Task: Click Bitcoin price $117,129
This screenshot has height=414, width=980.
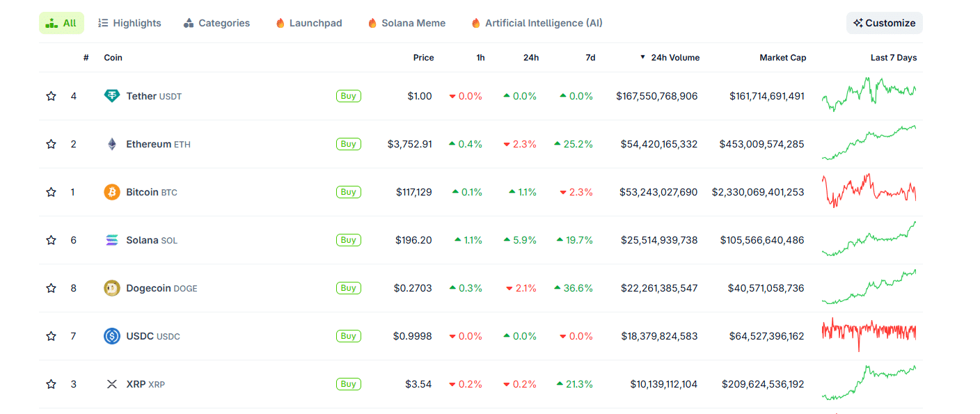Action: pyautogui.click(x=414, y=192)
